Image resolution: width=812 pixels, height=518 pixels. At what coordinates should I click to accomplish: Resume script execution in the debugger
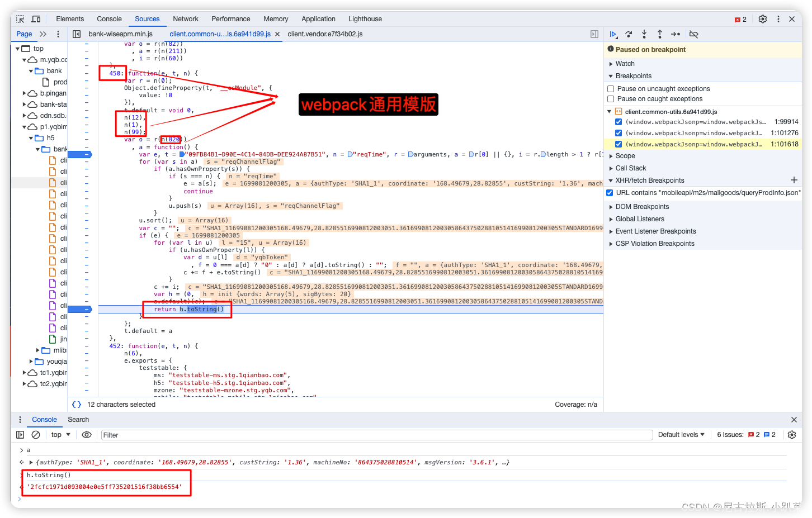coord(613,34)
